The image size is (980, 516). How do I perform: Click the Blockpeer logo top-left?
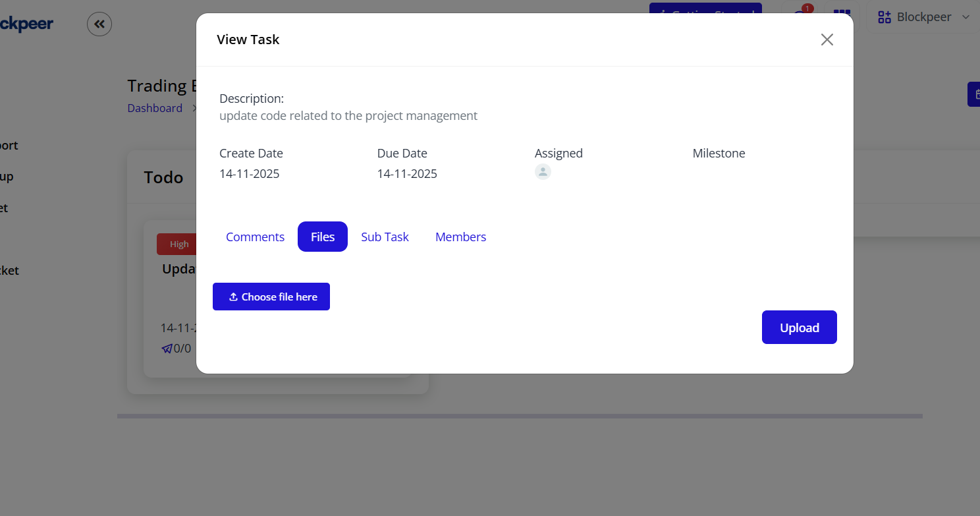[26, 24]
